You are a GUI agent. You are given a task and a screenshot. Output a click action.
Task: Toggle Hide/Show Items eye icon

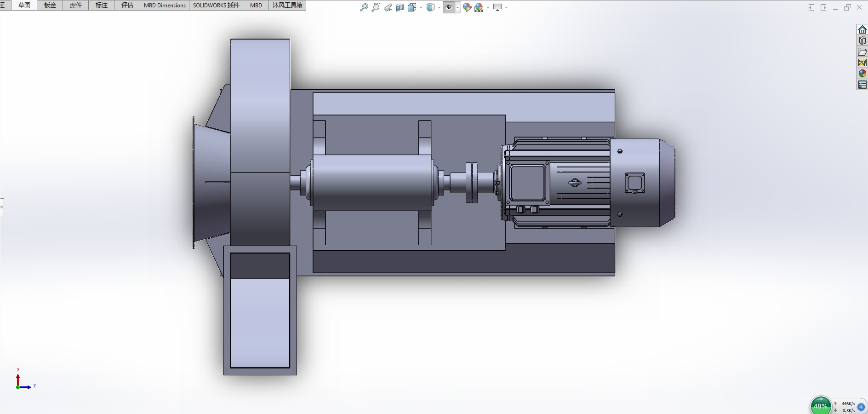click(x=449, y=7)
